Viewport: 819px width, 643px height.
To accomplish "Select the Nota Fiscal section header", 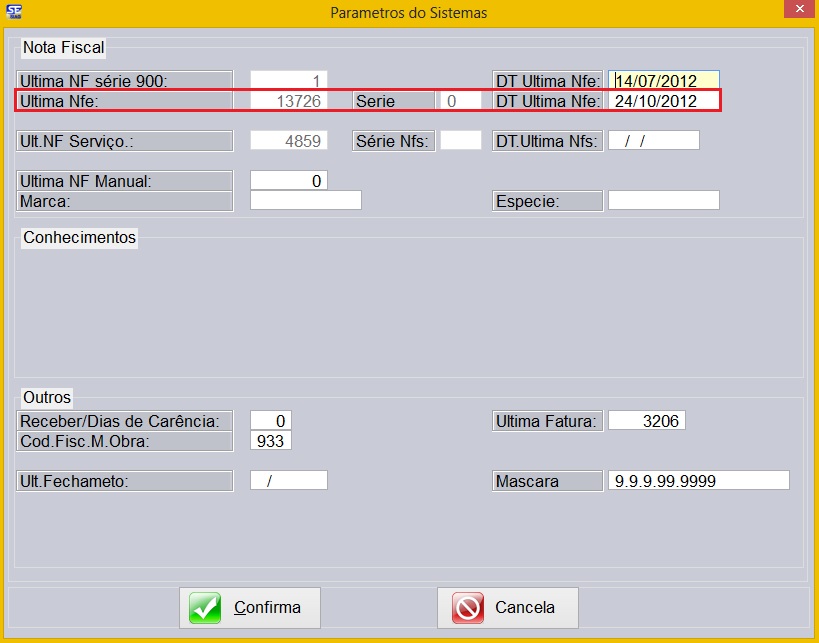I will [x=64, y=47].
